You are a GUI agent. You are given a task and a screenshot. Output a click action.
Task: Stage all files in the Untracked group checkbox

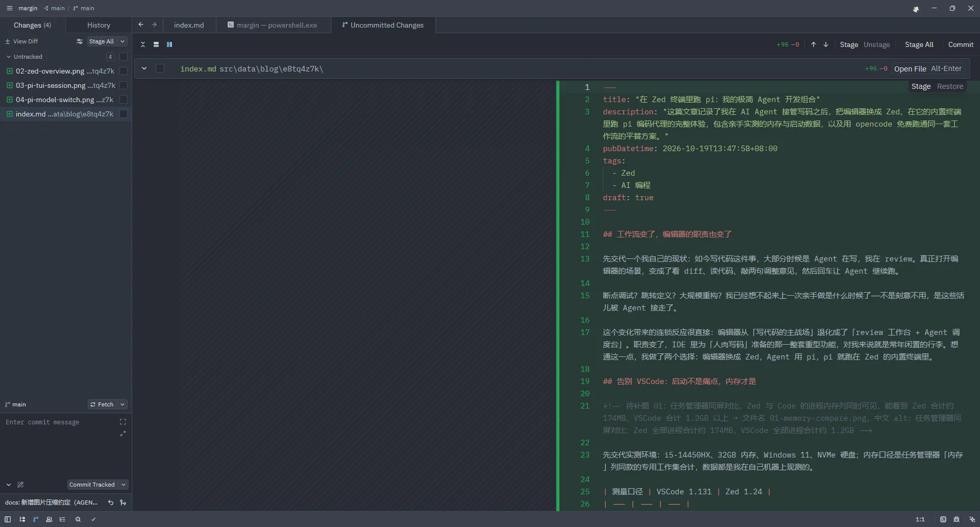pos(124,57)
